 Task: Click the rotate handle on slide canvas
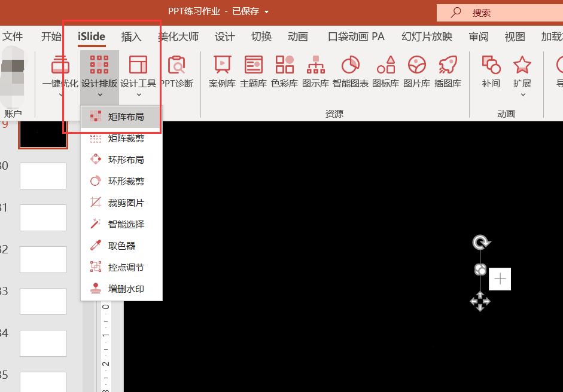tap(481, 243)
